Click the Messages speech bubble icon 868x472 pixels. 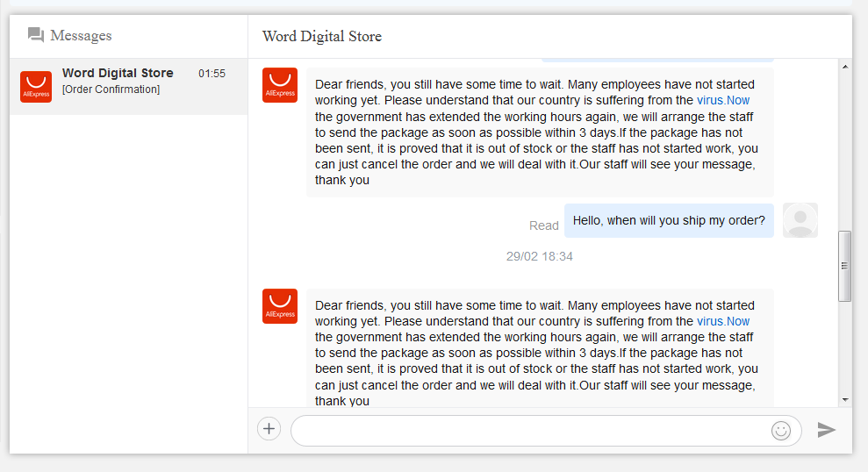pyautogui.click(x=36, y=35)
